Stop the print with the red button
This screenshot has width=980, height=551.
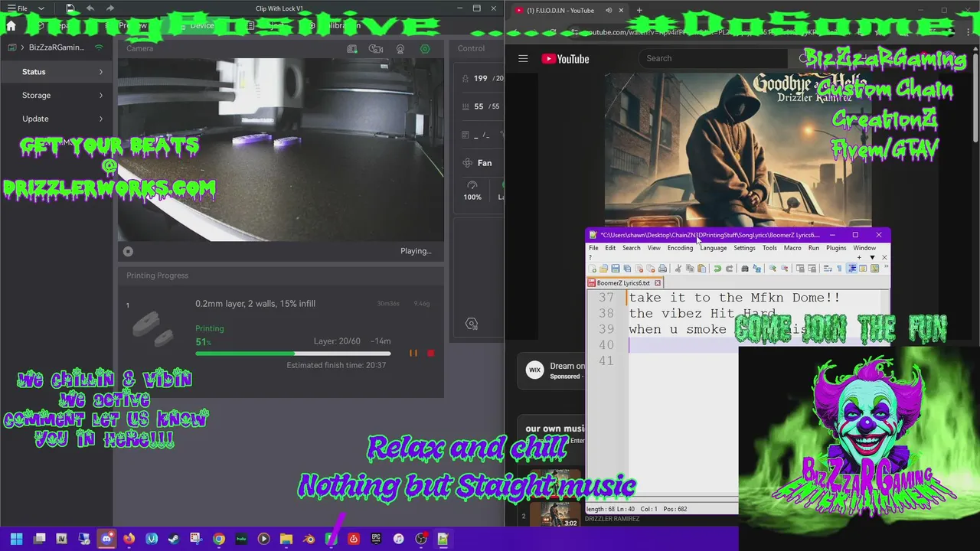[x=430, y=353]
